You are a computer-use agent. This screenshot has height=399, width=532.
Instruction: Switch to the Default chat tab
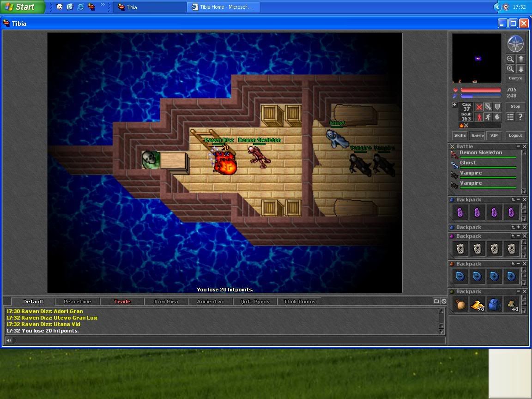pyautogui.click(x=33, y=301)
